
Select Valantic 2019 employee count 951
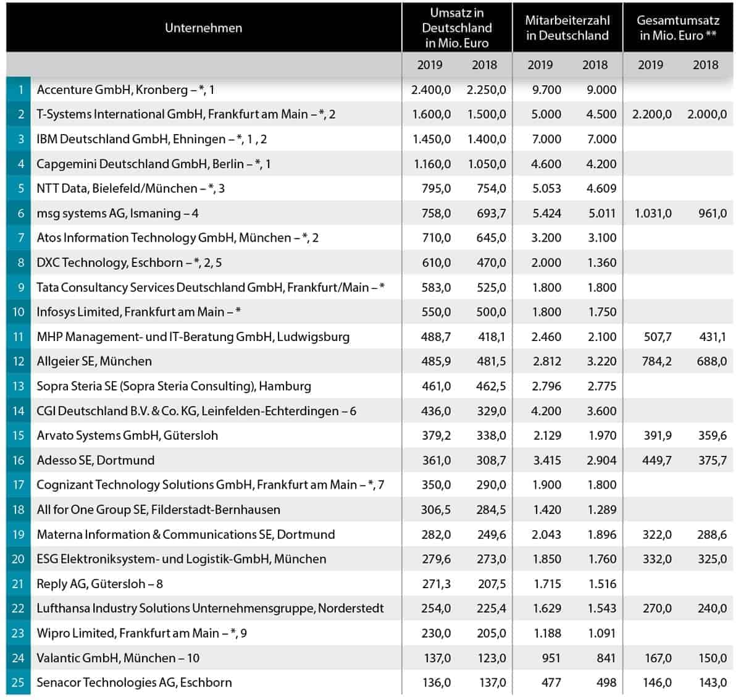pyautogui.click(x=551, y=658)
